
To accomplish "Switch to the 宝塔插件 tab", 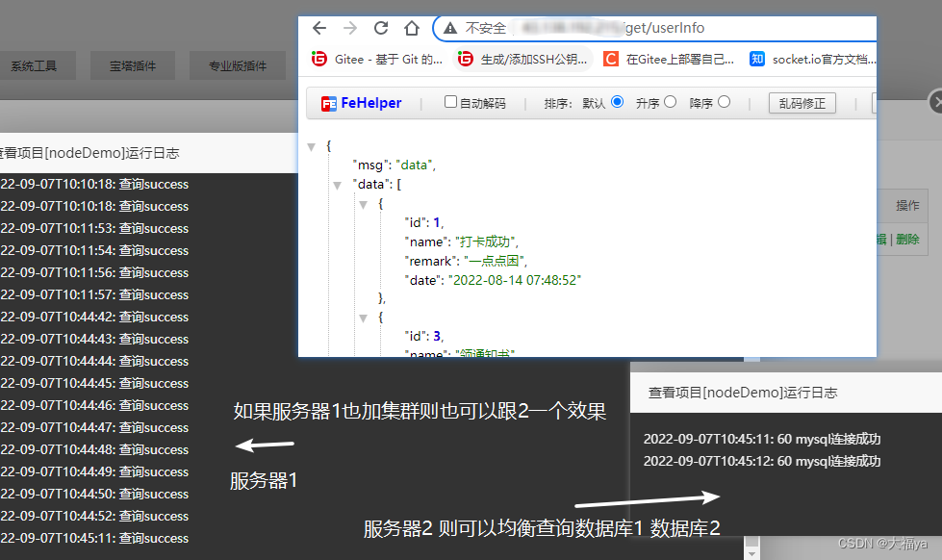I will [132, 65].
